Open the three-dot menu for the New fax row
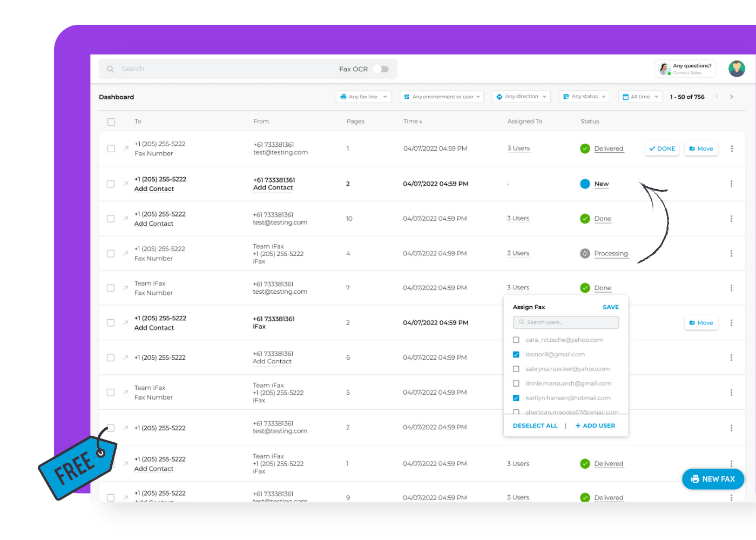 732,184
